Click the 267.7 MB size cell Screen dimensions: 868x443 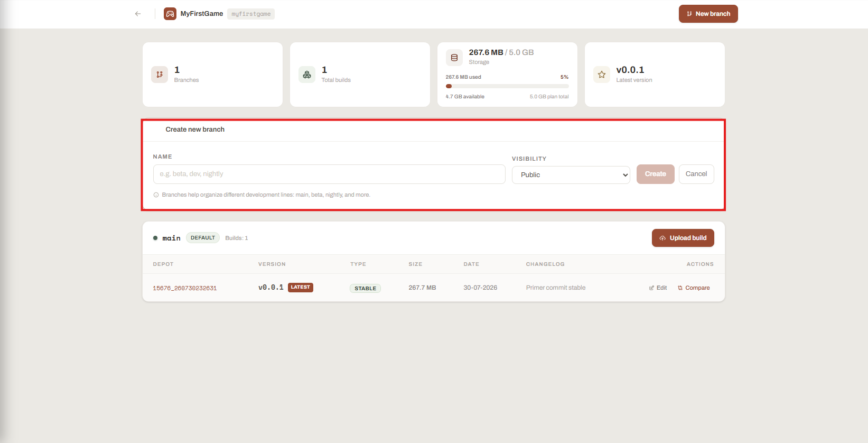[x=422, y=288]
